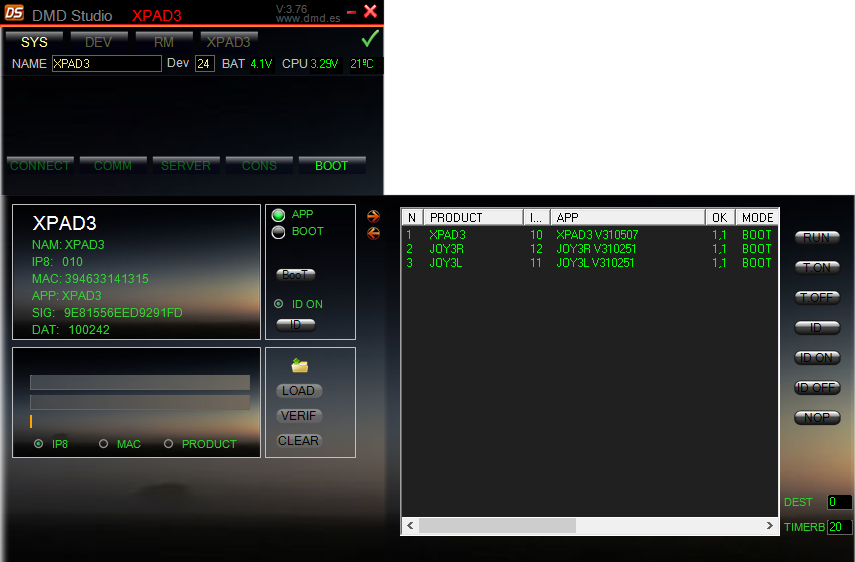Click the 21ºC temperature reading
This screenshot has height=562, width=855.
pos(362,64)
